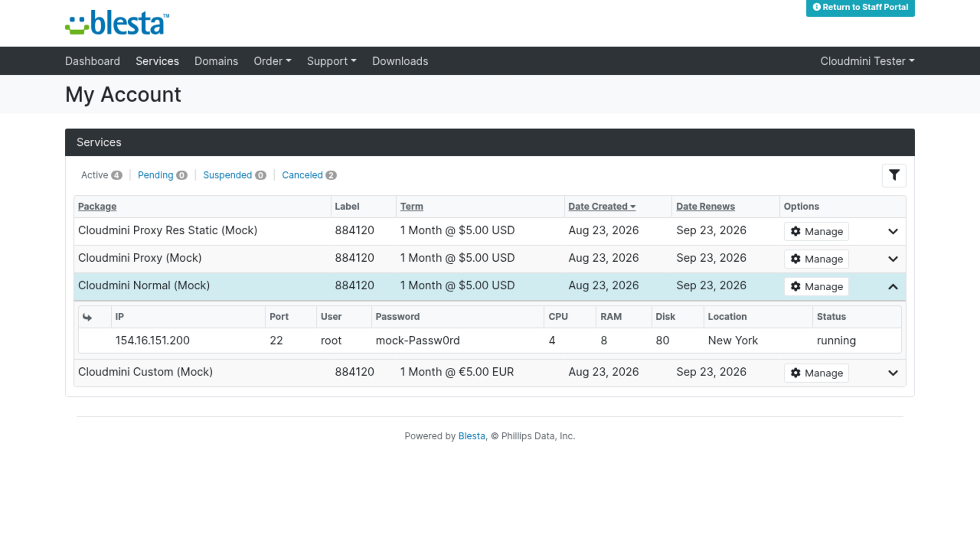Viewport: 980px width, 551px height.
Task: Click the My Account heading
Action: pyautogui.click(x=123, y=94)
